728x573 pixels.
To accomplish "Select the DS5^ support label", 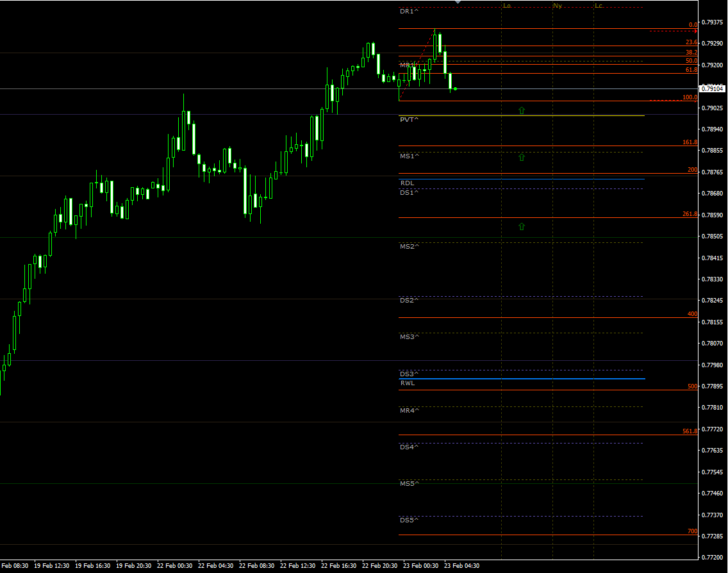I will (409, 520).
